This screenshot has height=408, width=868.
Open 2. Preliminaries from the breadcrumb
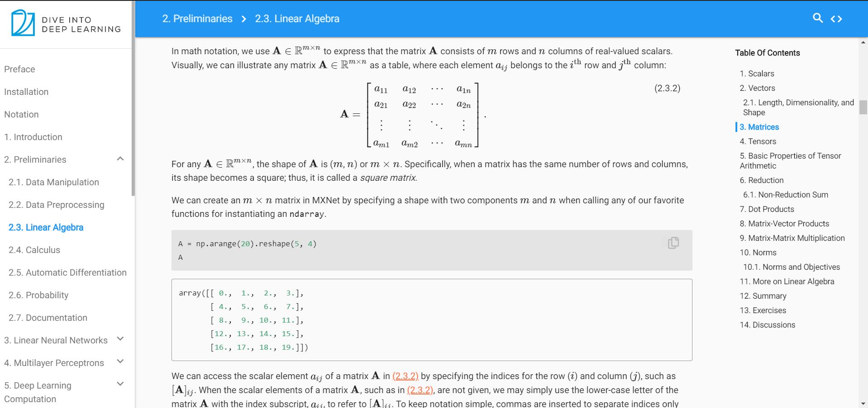point(197,19)
